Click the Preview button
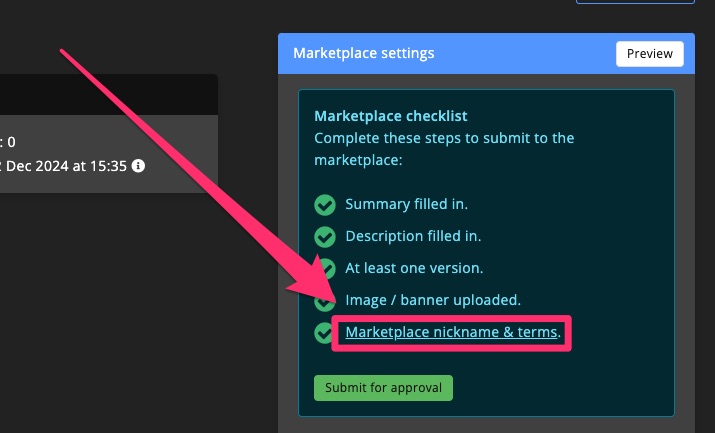The image size is (715, 433). [649, 54]
